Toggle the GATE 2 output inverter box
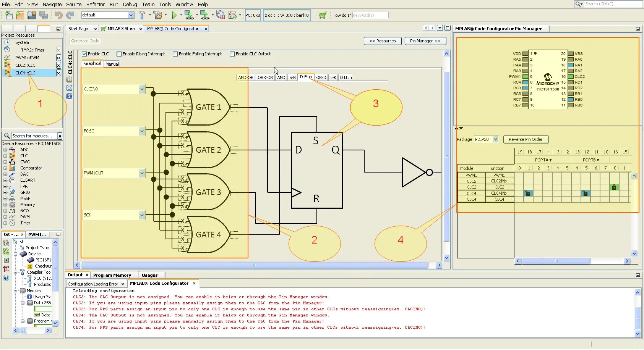 pyautogui.click(x=234, y=150)
